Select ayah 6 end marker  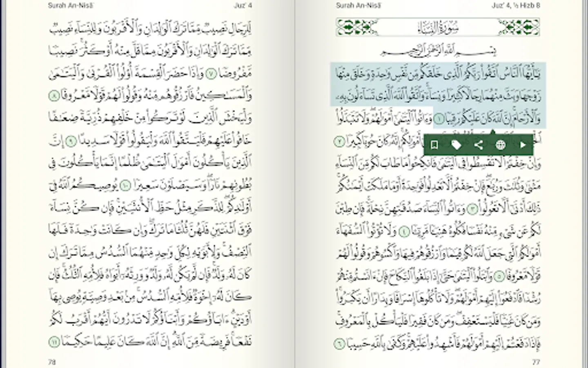click(340, 343)
